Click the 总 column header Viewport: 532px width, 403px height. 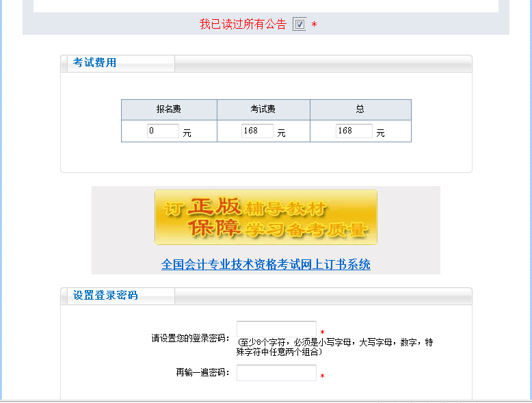click(360, 109)
